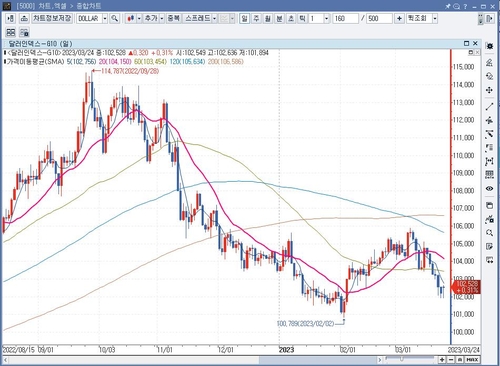This screenshot has height=366, width=500.
Task: Click the 추가 add button
Action: (x=151, y=18)
